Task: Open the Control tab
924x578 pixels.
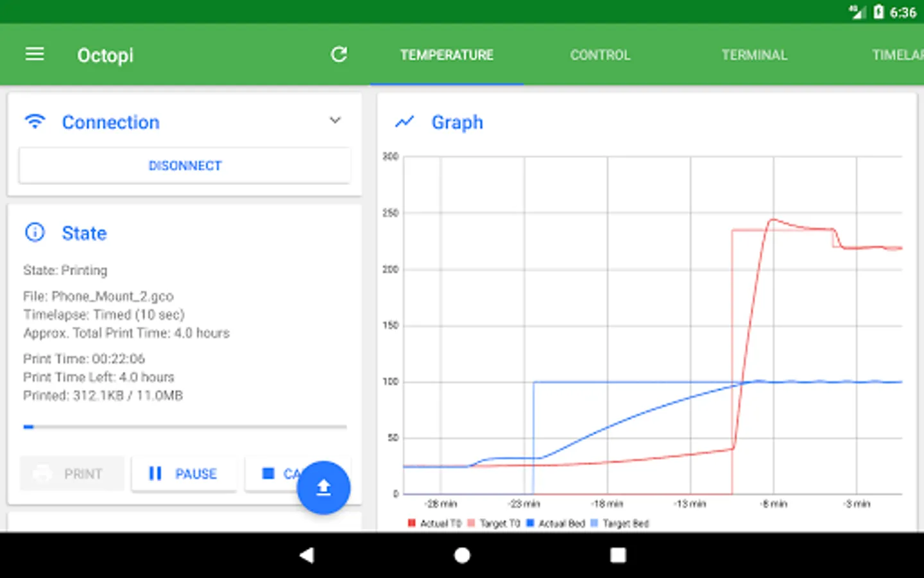Action: click(x=600, y=55)
